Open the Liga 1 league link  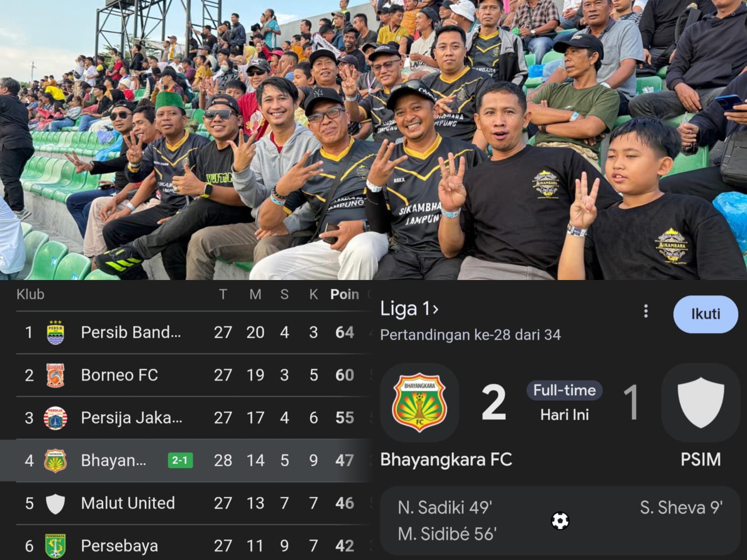tap(409, 308)
